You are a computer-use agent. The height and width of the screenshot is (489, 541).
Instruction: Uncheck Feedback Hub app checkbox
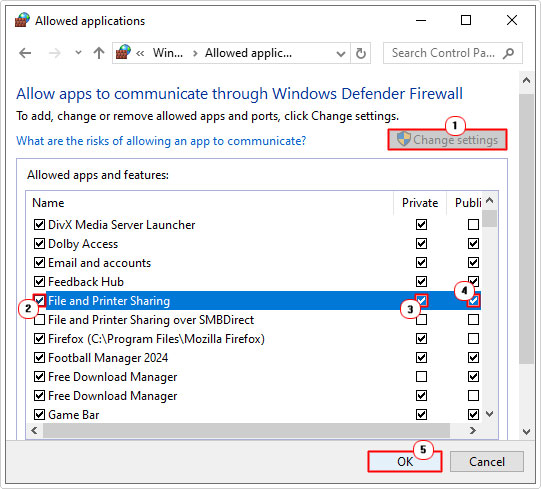(39, 282)
